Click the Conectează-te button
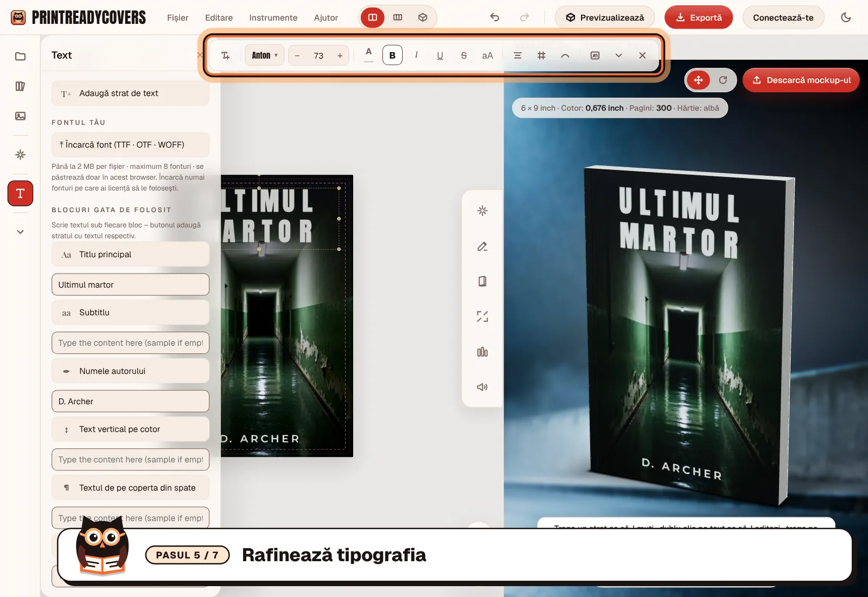The image size is (868, 597). pyautogui.click(x=783, y=17)
